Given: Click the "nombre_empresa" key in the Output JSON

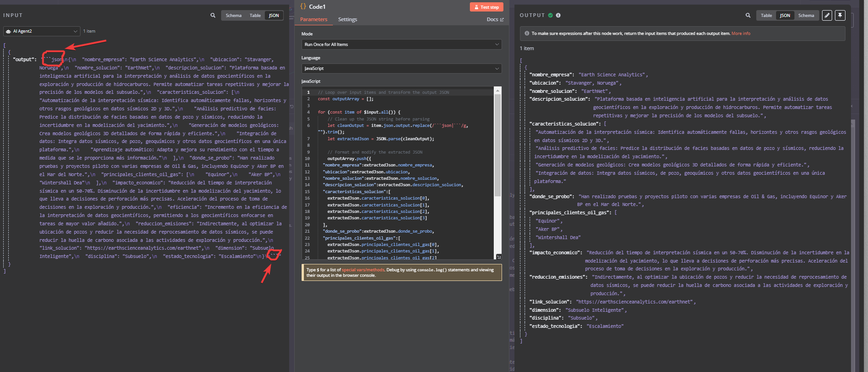Looking at the screenshot, I should point(550,74).
